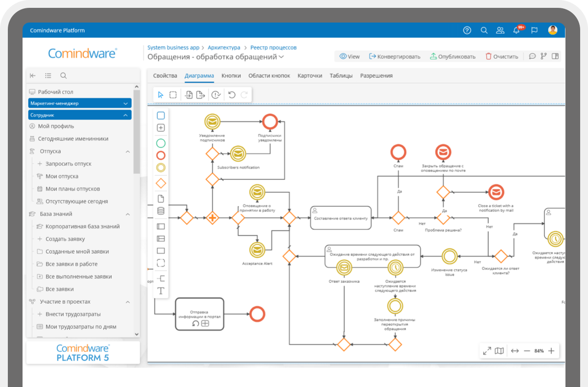Switch to the Свойства tab
Image resolution: width=588 pixels, height=387 pixels.
tap(165, 76)
